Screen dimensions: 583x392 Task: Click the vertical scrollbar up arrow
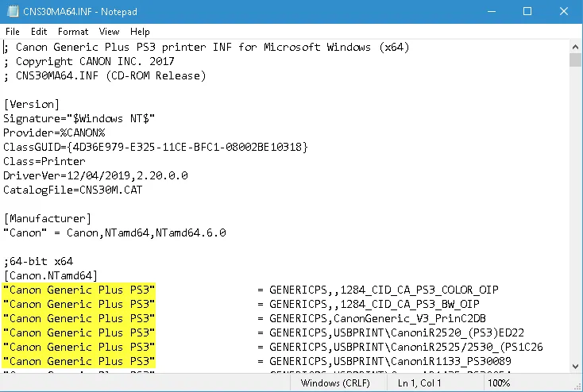(x=575, y=46)
